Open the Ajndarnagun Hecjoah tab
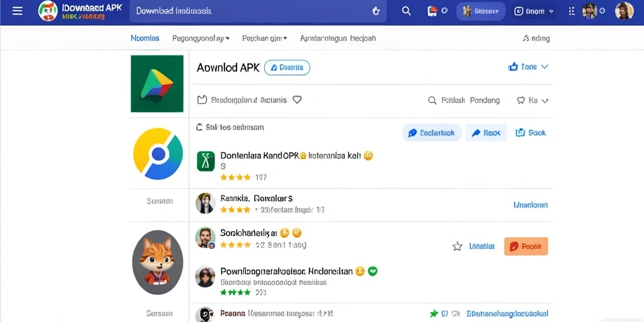The height and width of the screenshot is (322, 644). pyautogui.click(x=338, y=38)
